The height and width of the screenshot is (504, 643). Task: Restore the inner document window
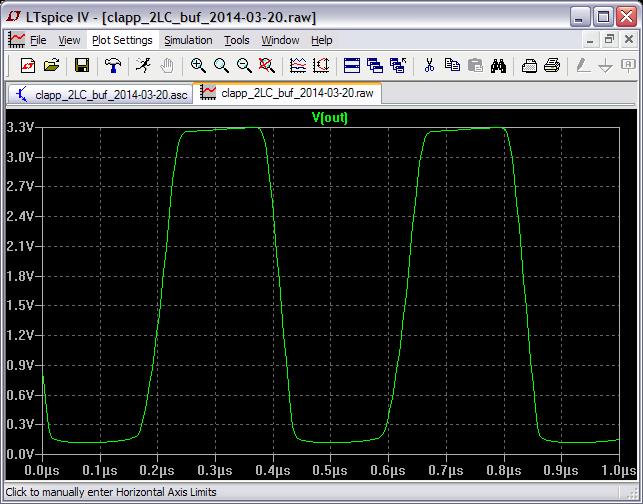(609, 40)
